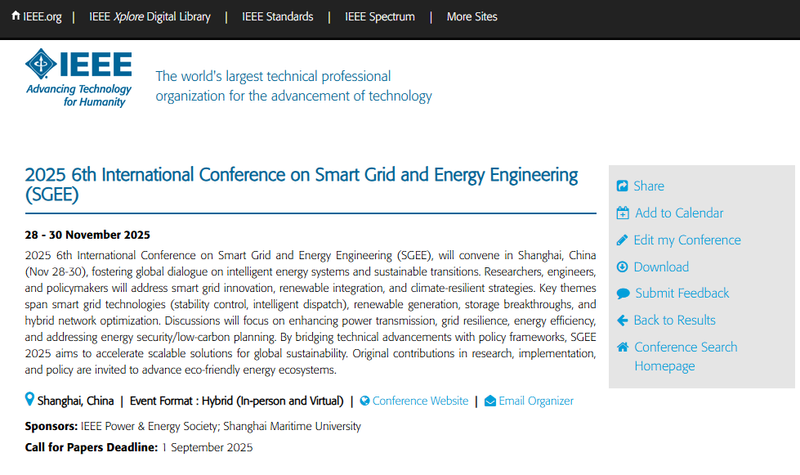Click the SGEE conference title heading
Screen dimensions: 800x475
click(x=301, y=185)
